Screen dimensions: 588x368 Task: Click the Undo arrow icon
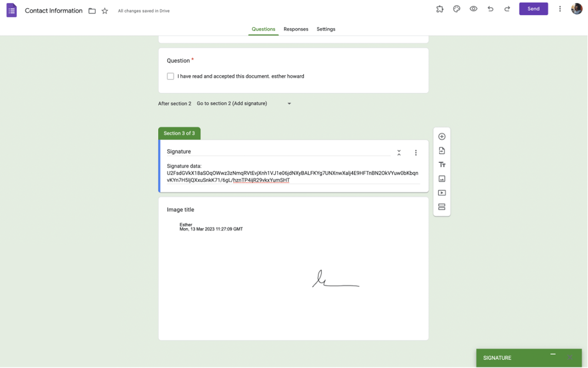[490, 9]
